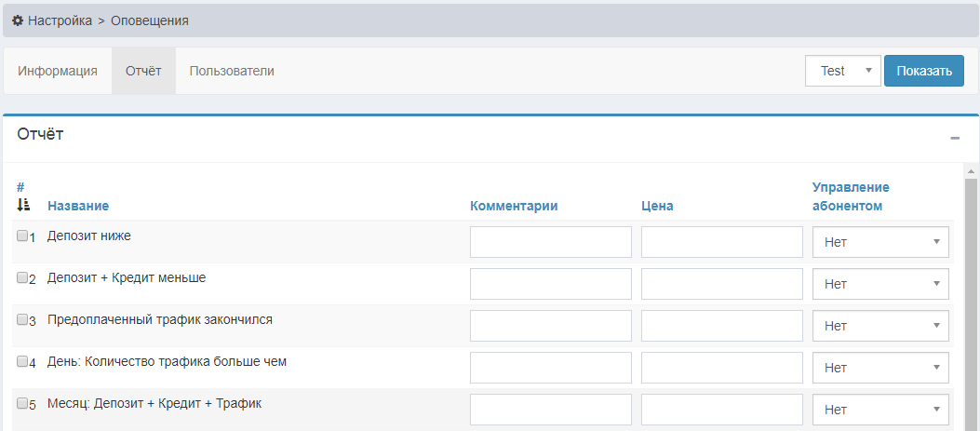Expand the Нет dropdown in row 3
The width and height of the screenshot is (980, 431).
[x=880, y=326]
